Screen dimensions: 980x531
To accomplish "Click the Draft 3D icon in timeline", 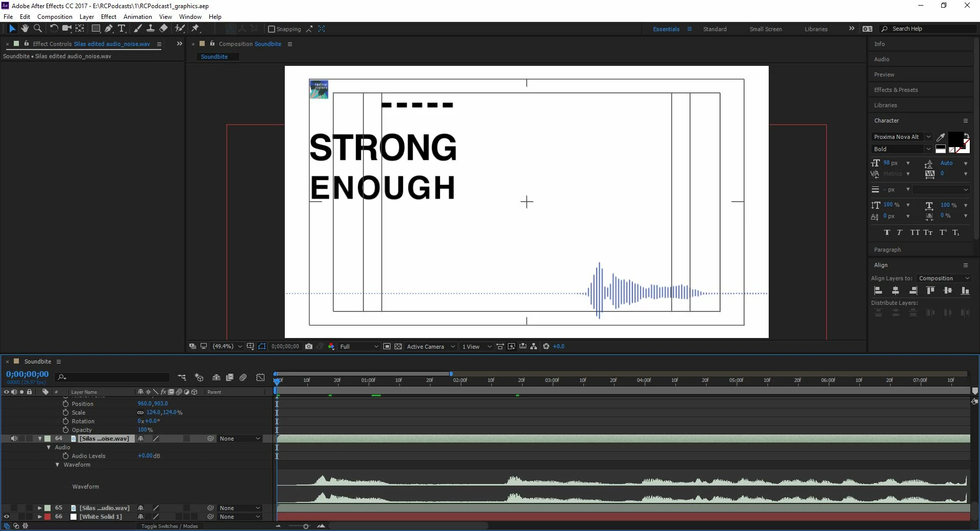I will [x=199, y=377].
